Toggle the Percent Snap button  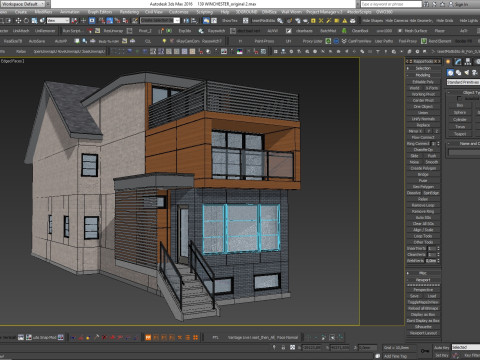coord(117,21)
